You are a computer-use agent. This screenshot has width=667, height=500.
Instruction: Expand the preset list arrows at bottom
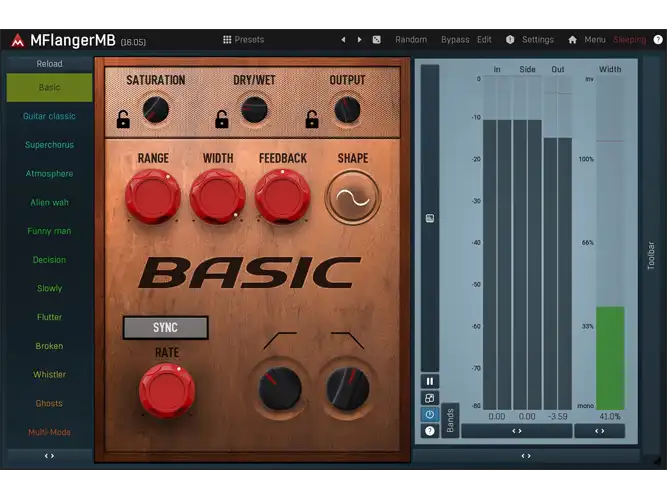[x=49, y=456]
